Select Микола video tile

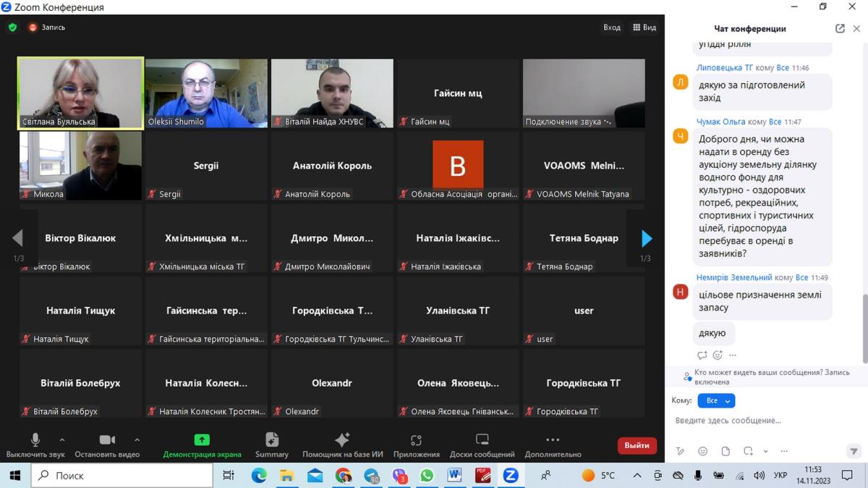click(80, 166)
